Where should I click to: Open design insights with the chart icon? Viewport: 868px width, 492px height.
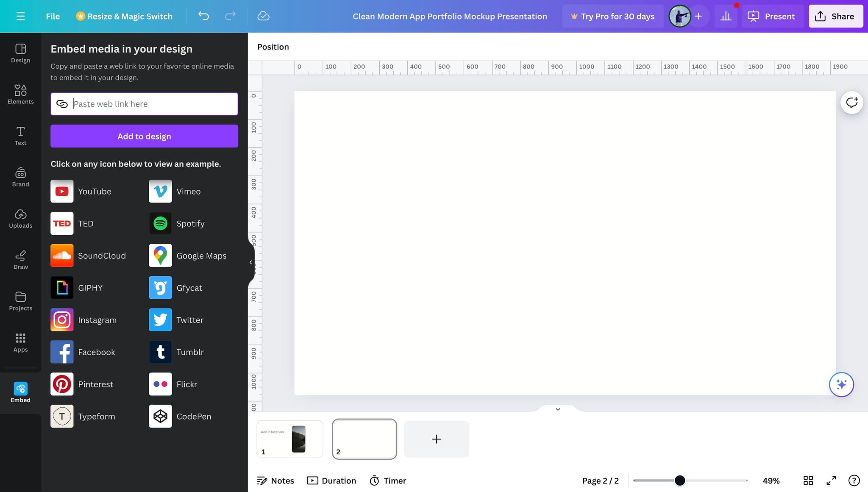click(726, 16)
